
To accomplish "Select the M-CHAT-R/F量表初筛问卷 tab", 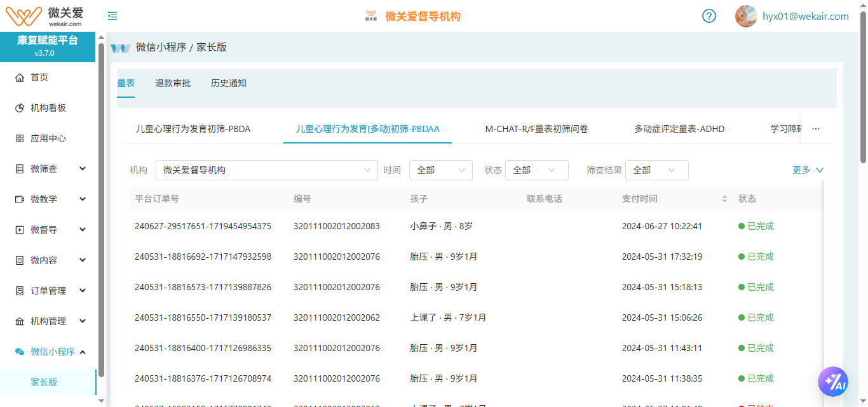I will pos(536,129).
